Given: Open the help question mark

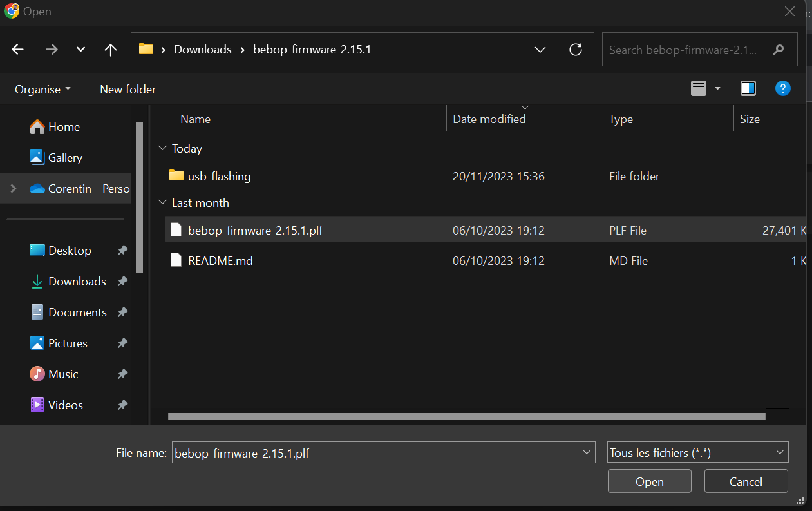Looking at the screenshot, I should (x=783, y=88).
